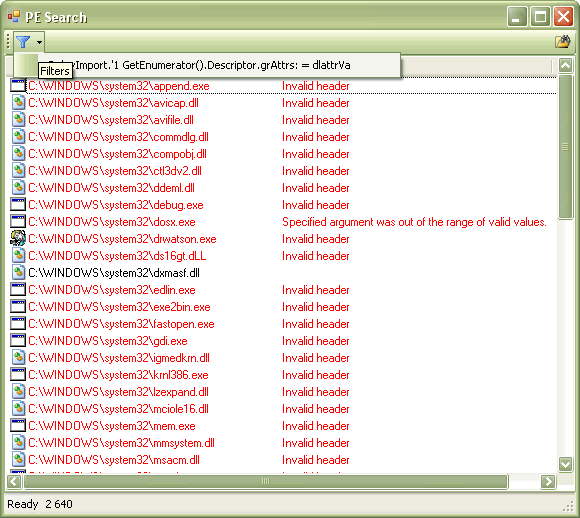The image size is (580, 518).
Task: Select row C:\WINDOWS\system32\mmsystem.dll
Action: point(283,443)
